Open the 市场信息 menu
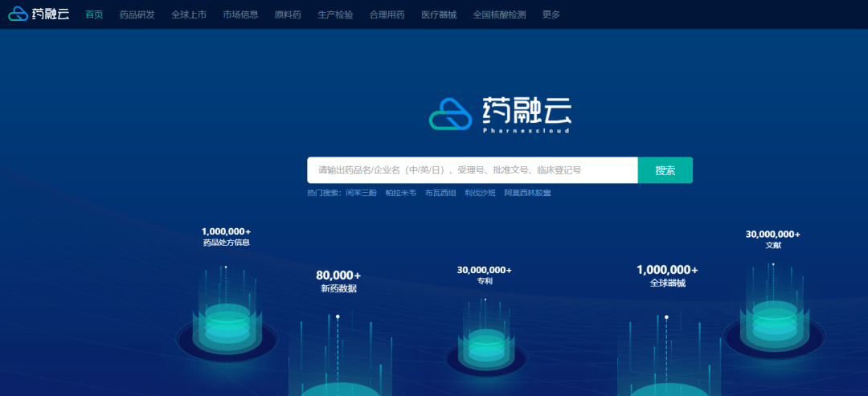This screenshot has height=396, width=868. coord(241,15)
